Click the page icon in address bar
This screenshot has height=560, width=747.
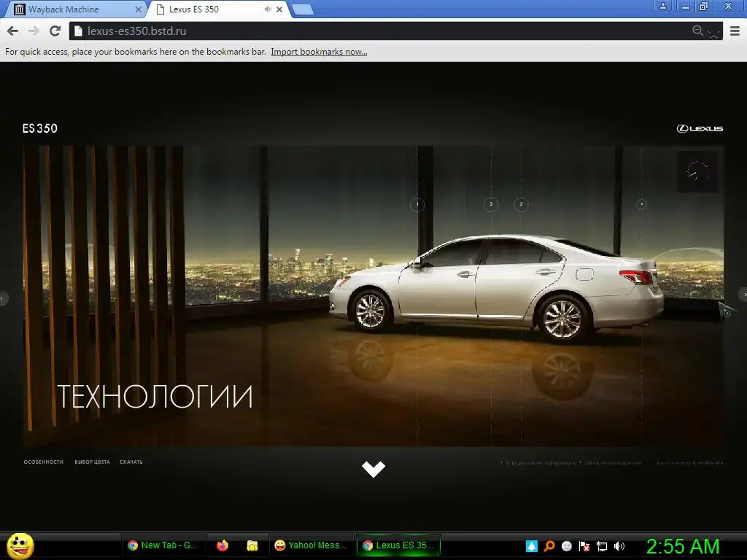tap(79, 31)
